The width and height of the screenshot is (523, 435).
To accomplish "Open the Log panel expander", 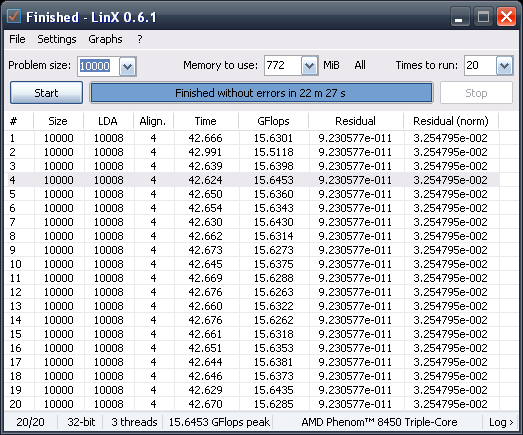I will click(501, 422).
